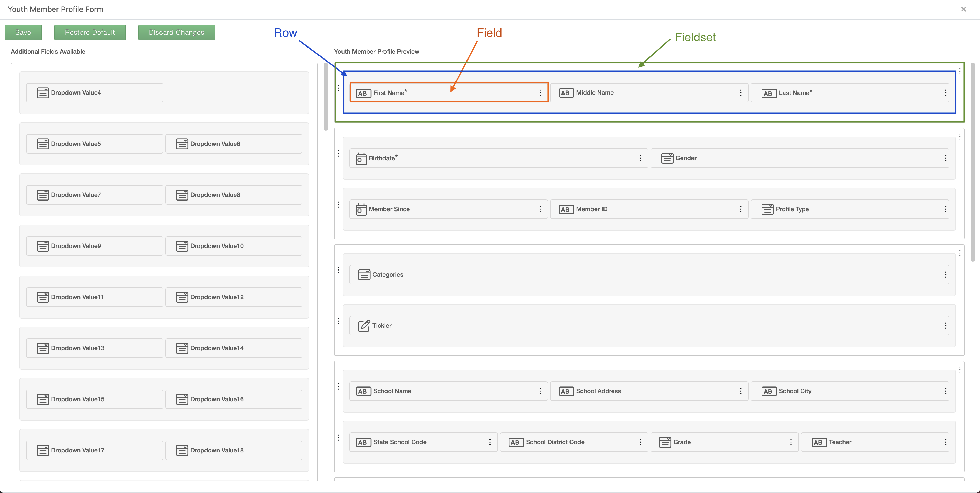
Task: Click the Member ID text field icon
Action: (x=566, y=209)
